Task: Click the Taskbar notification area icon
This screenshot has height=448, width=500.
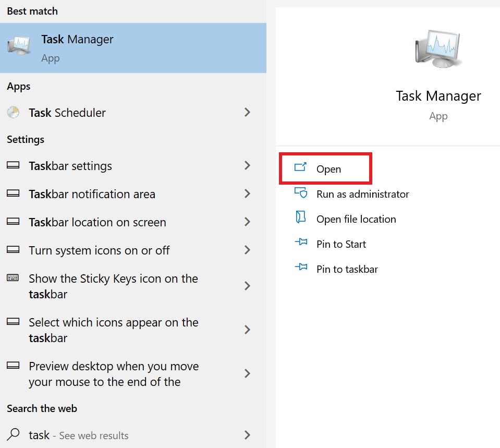Action: pyautogui.click(x=13, y=193)
